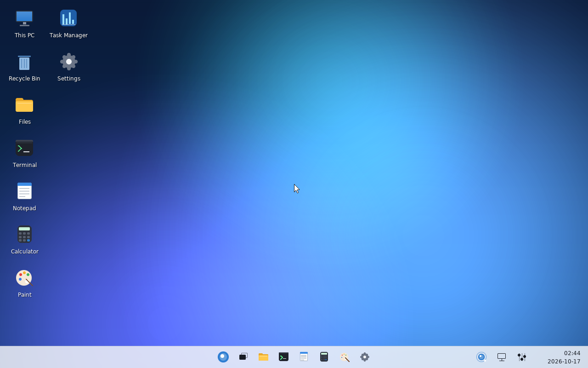This screenshot has height=368, width=588.
Task: Open the Recycle Bin desktop icon
Action: pos(24,62)
